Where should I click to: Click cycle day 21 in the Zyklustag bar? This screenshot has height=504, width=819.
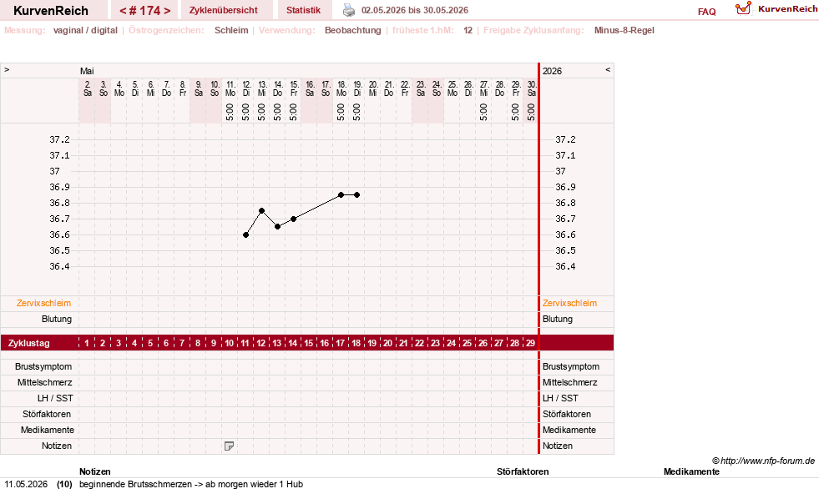coord(403,343)
